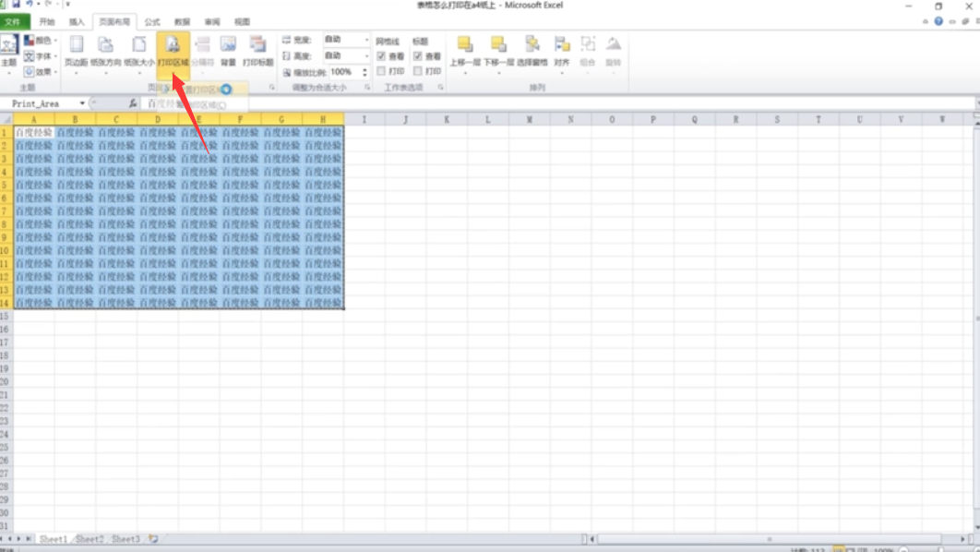This screenshot has height=552, width=980.
Task: Select row 20 header
Action: pyautogui.click(x=6, y=381)
